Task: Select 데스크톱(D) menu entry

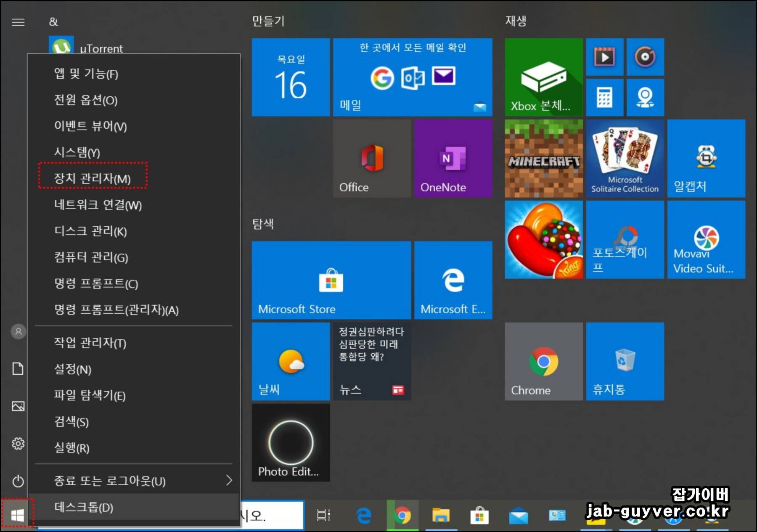Action: [x=134, y=507]
